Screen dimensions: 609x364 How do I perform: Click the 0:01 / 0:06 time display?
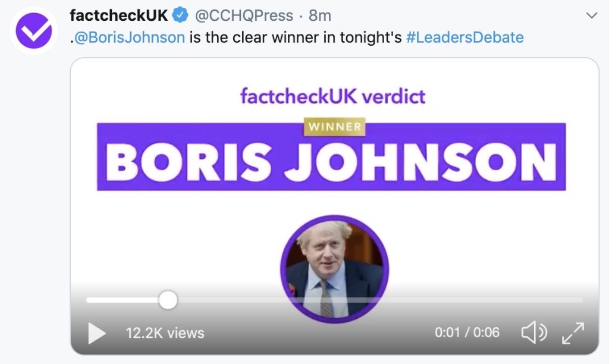pyautogui.click(x=467, y=332)
